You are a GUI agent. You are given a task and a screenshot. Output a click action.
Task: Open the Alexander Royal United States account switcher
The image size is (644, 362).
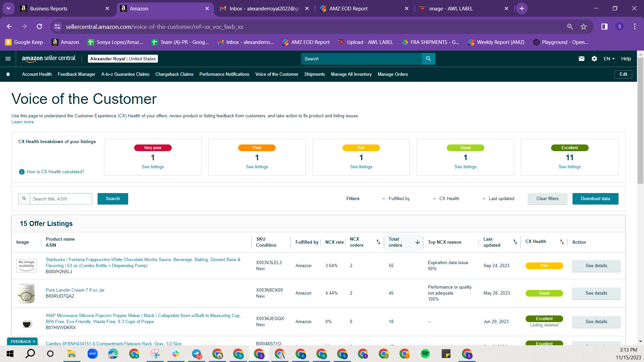pyautogui.click(x=123, y=59)
